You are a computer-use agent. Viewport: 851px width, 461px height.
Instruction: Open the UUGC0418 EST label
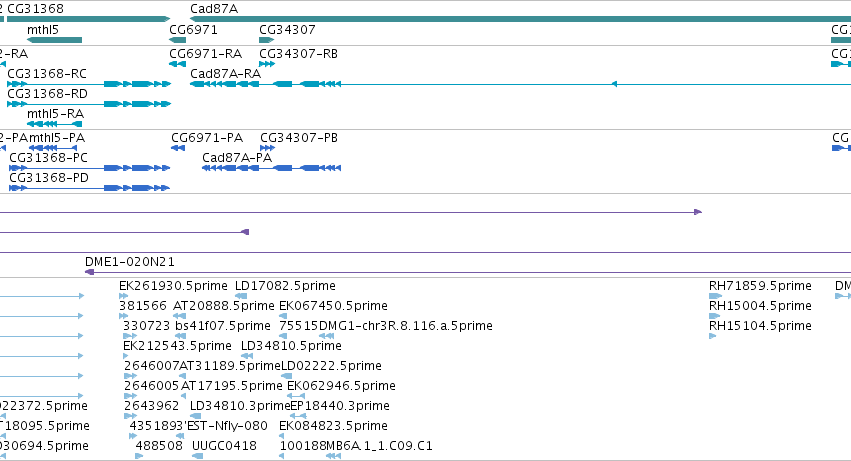point(224,446)
